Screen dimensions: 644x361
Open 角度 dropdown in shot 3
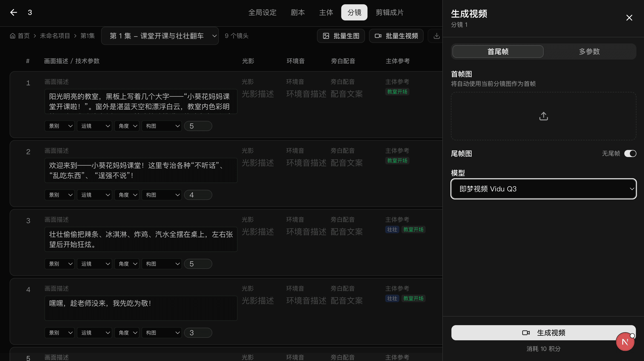tap(127, 264)
